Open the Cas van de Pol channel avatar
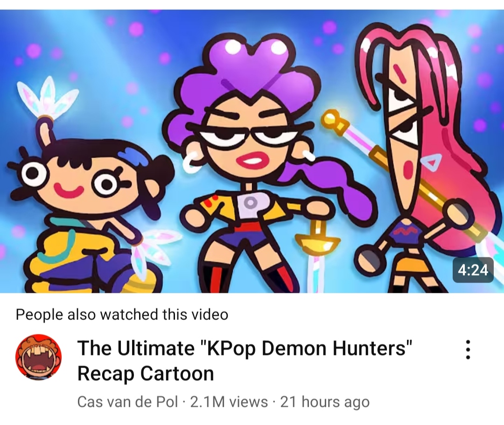The width and height of the screenshot is (504, 425). 39,357
